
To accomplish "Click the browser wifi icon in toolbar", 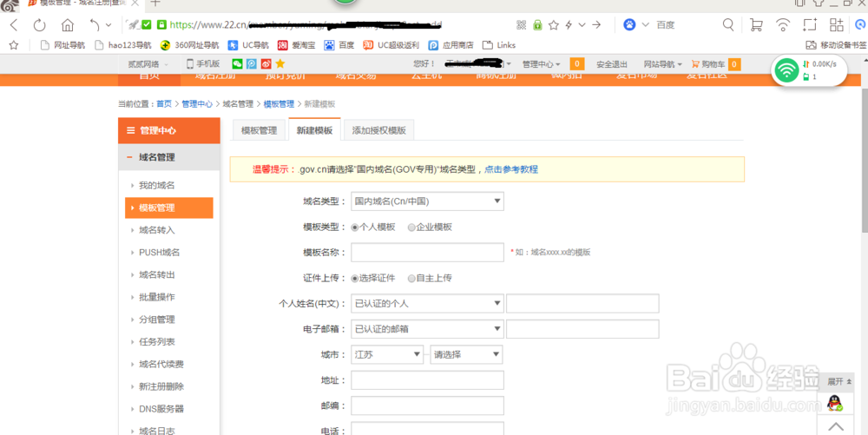I will click(783, 24).
